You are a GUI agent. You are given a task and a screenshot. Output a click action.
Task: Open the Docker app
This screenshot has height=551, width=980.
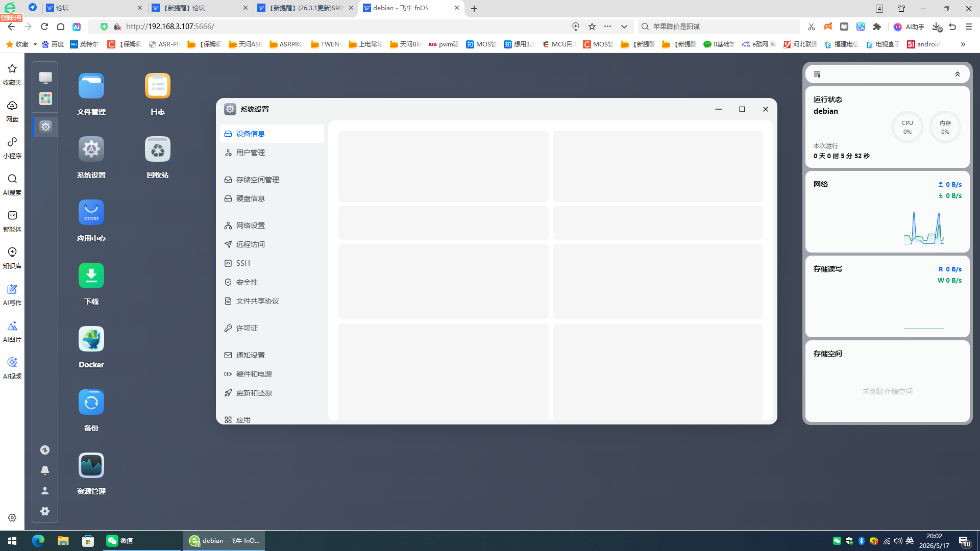point(91,339)
